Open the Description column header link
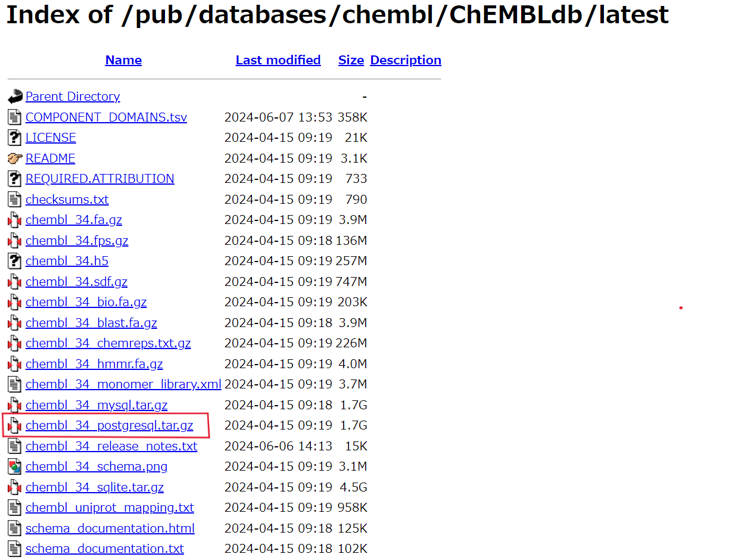 tap(406, 60)
